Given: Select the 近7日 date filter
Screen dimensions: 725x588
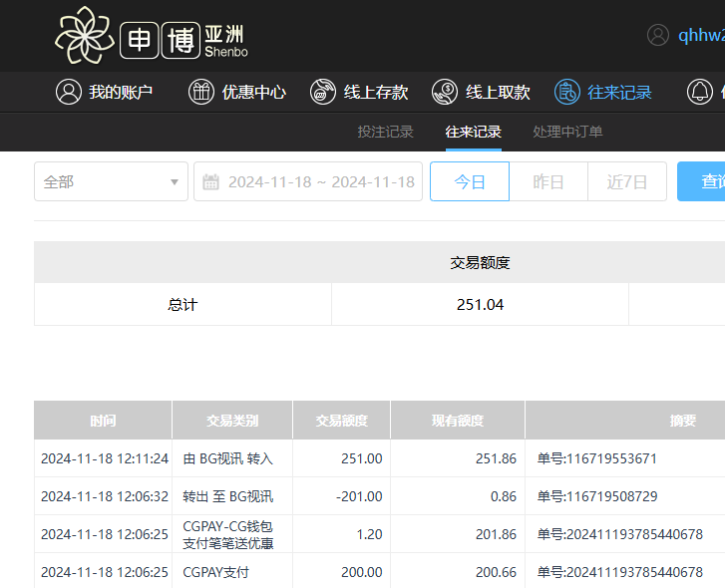Looking at the screenshot, I should (x=627, y=182).
